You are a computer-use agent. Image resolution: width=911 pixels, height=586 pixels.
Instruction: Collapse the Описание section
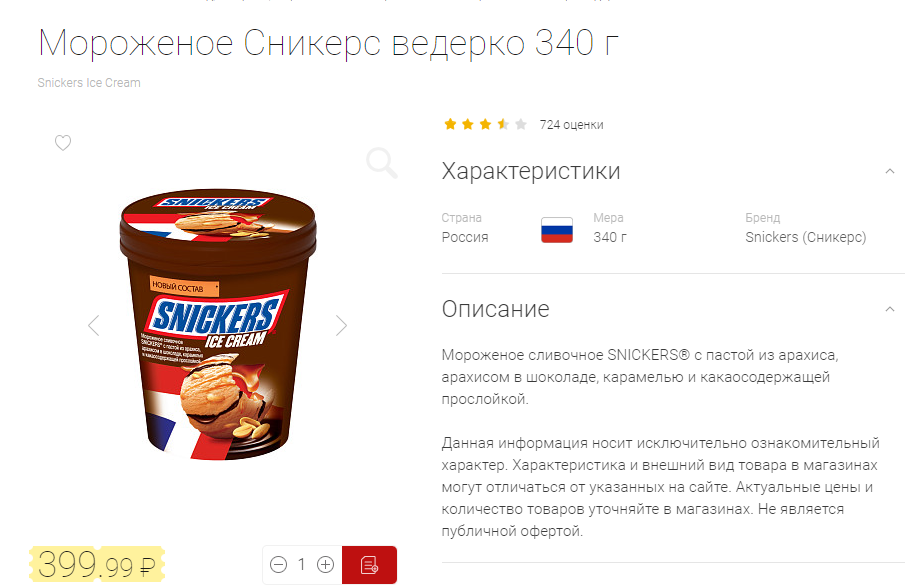(x=890, y=309)
